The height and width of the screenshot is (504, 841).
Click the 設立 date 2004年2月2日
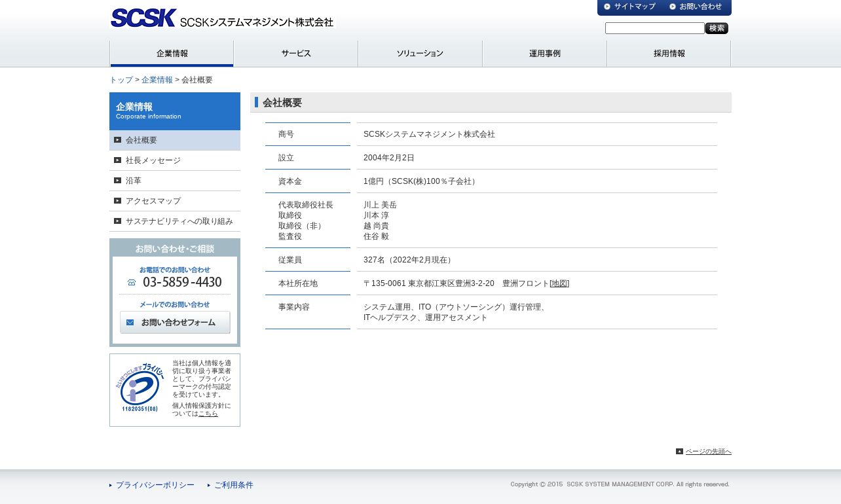pos(389,158)
